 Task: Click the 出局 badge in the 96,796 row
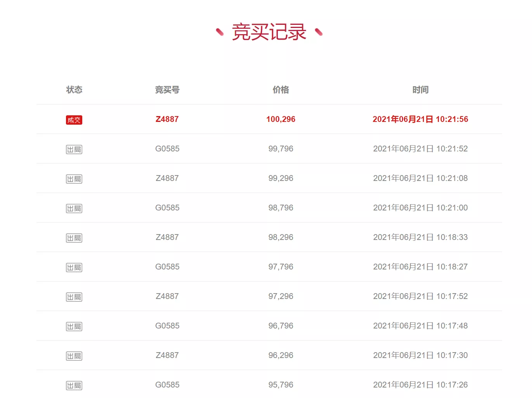[x=74, y=327]
